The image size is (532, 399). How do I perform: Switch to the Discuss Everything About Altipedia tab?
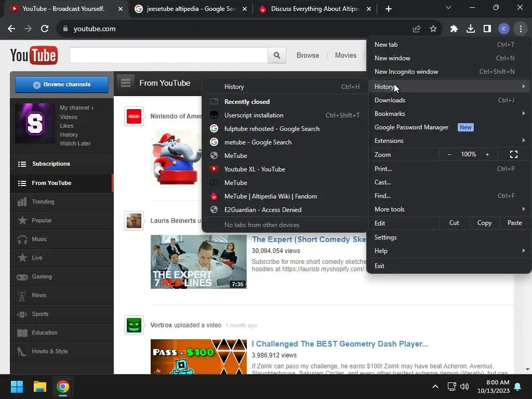click(315, 9)
